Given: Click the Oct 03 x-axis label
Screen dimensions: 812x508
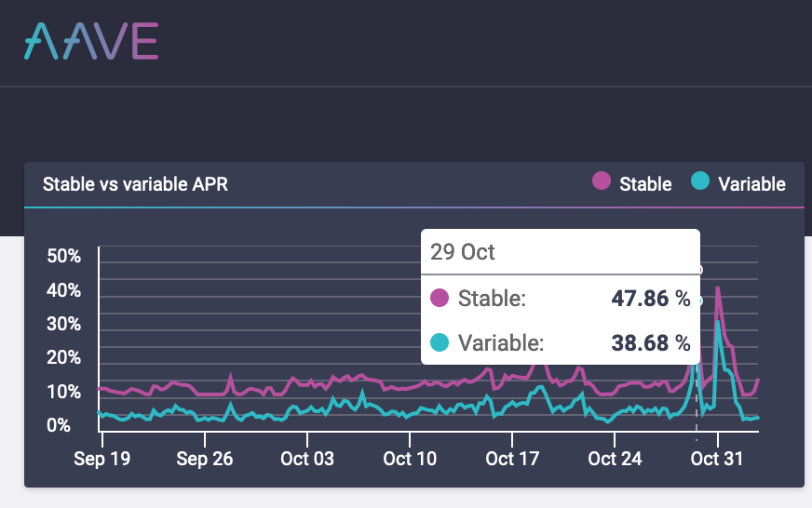Looking at the screenshot, I should [x=306, y=459].
